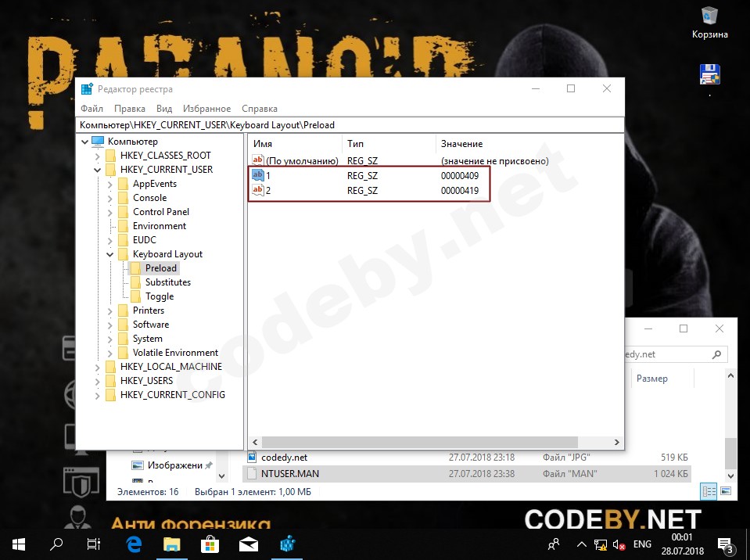Click the Registry Editor title bar icon
750x560 pixels.
click(x=87, y=89)
